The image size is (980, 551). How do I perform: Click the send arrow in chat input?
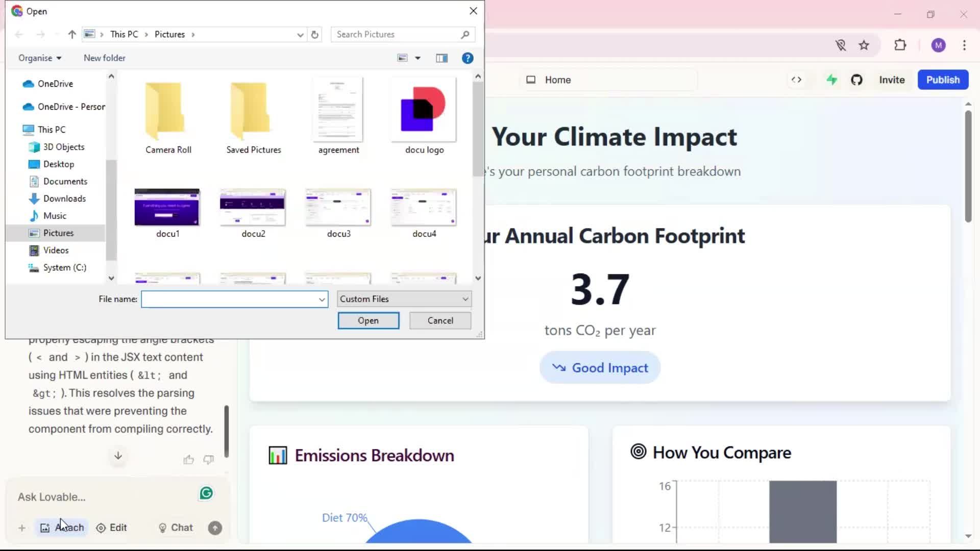click(215, 528)
